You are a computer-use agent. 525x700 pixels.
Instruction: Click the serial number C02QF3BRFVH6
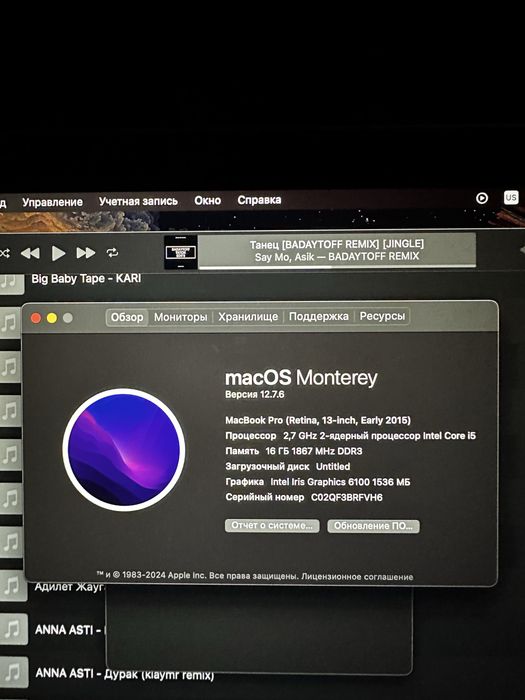(347, 497)
